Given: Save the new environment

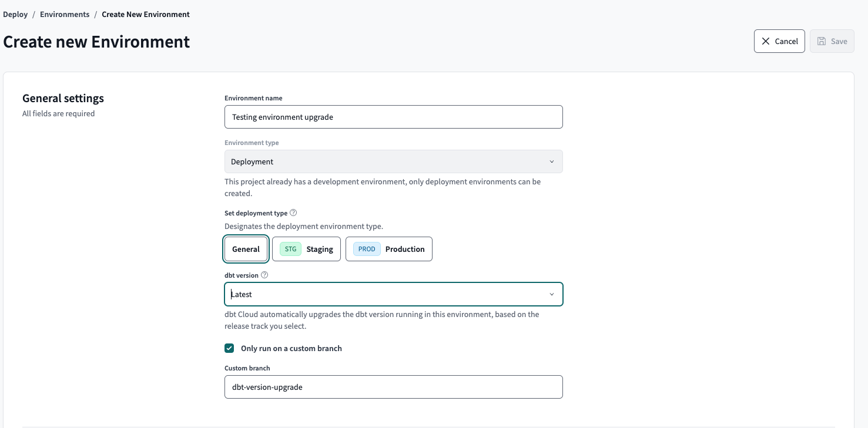Looking at the screenshot, I should 832,41.
